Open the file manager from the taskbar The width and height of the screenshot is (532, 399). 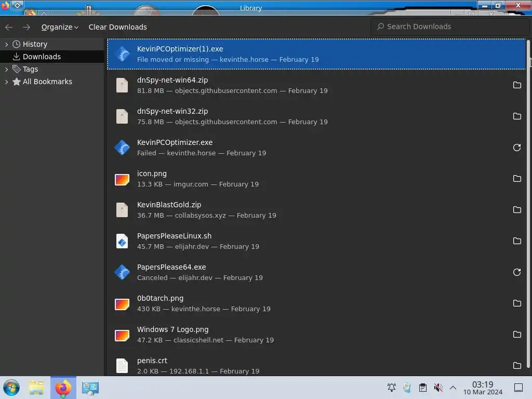pyautogui.click(x=36, y=388)
